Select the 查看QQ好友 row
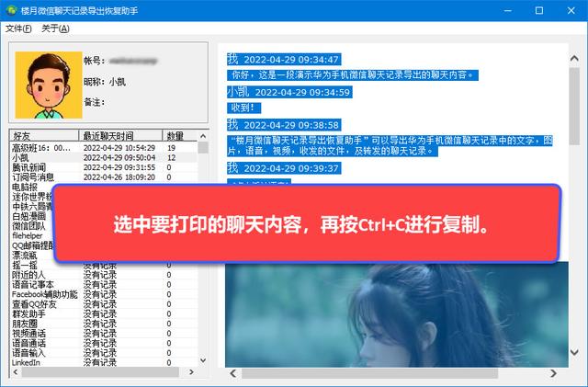Screen dimensions: 588x387 coord(104,304)
